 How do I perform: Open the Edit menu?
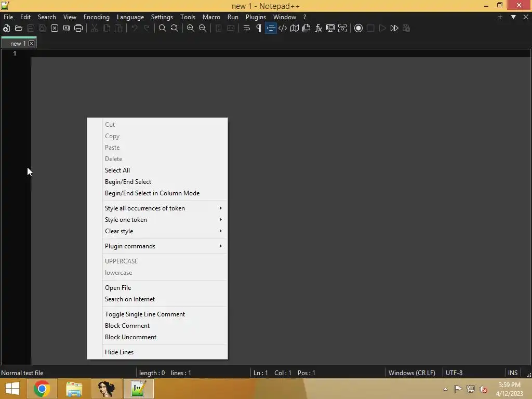pos(25,17)
